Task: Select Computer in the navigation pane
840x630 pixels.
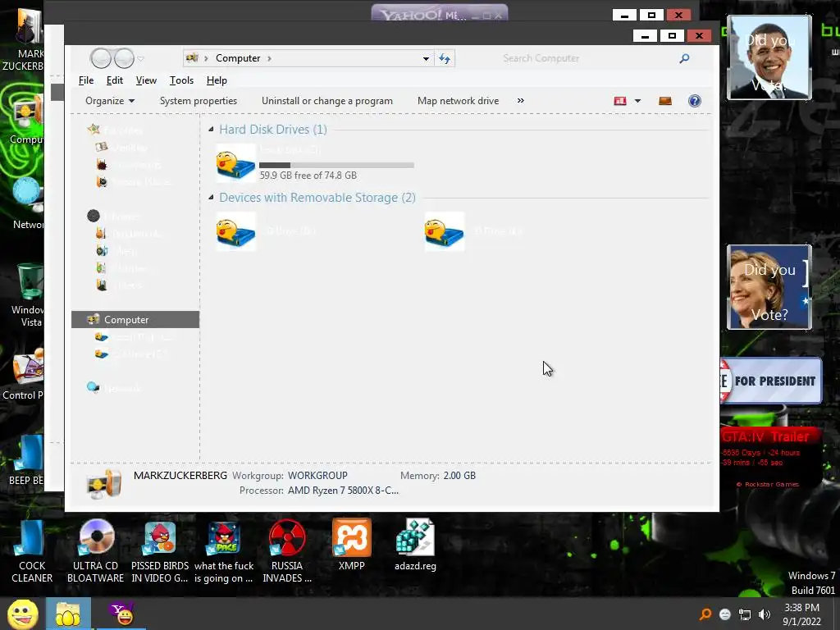Action: coord(135,319)
